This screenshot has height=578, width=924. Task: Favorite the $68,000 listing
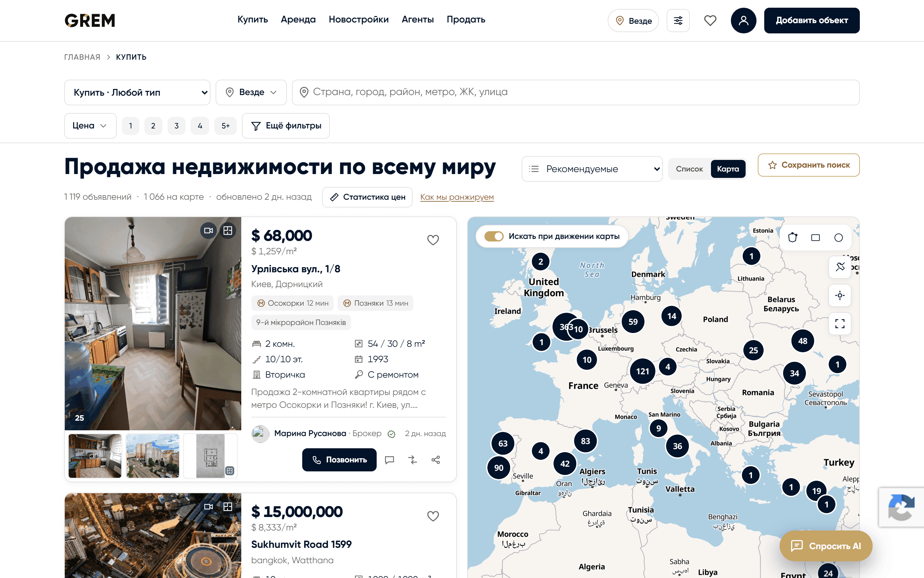pos(432,240)
